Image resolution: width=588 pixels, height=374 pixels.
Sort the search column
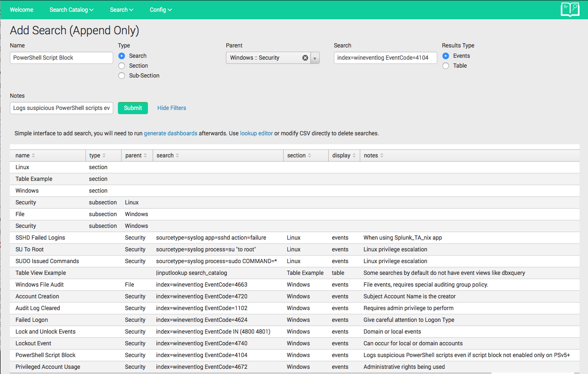pyautogui.click(x=167, y=155)
